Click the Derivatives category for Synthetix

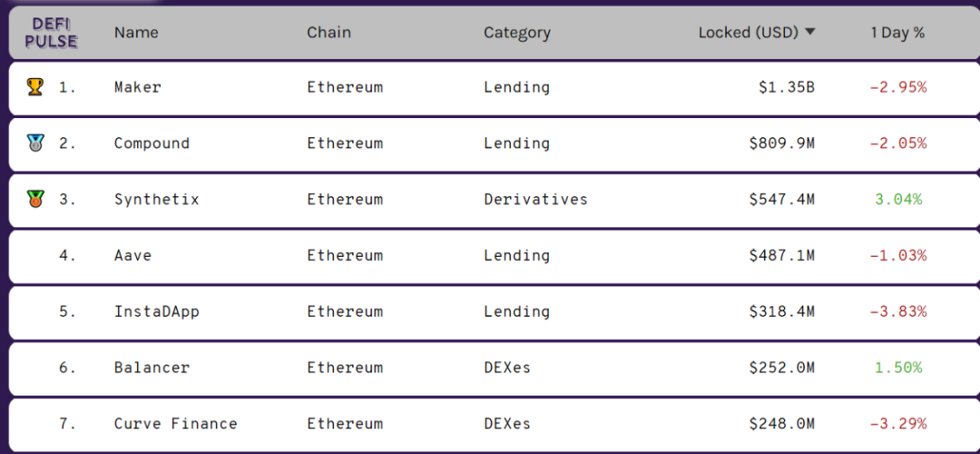535,200
